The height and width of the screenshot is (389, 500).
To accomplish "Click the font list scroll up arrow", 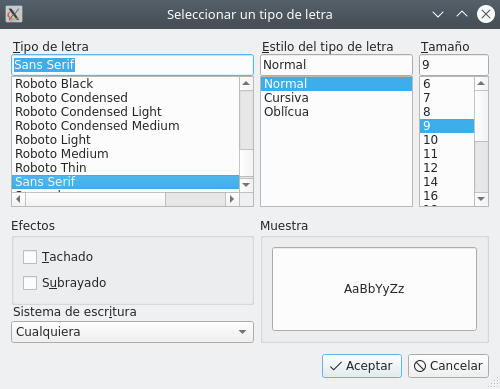I will click(x=246, y=83).
